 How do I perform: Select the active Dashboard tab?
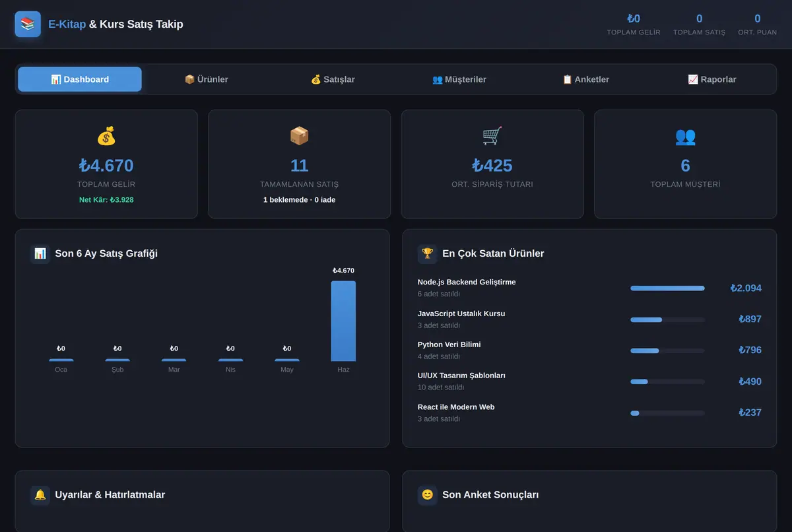coord(80,79)
